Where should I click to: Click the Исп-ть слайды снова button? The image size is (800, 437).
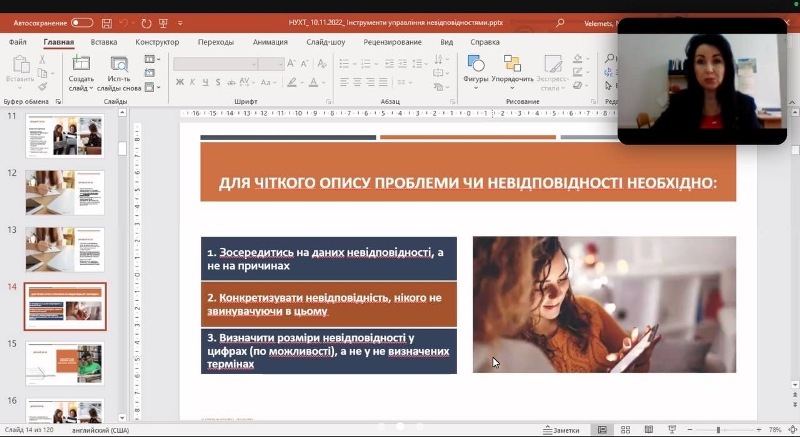coord(119,73)
